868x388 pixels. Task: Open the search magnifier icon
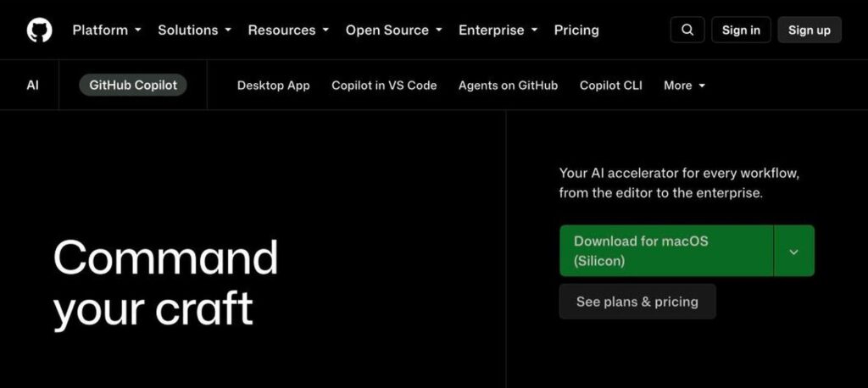[x=687, y=30]
